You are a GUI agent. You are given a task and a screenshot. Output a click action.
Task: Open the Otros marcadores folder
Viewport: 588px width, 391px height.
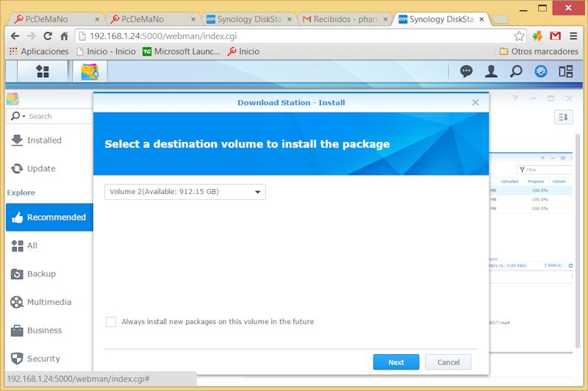[x=539, y=51]
